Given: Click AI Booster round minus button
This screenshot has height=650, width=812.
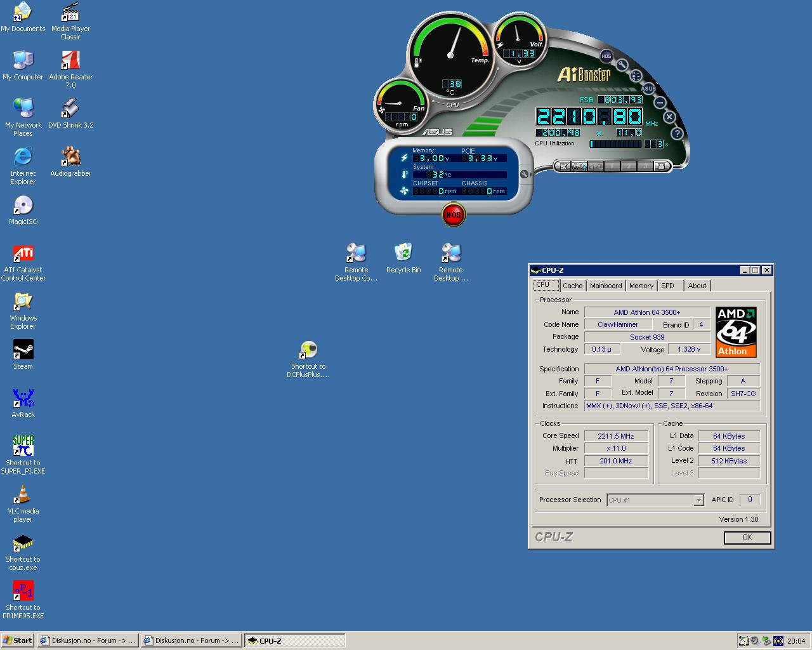Looking at the screenshot, I should [660, 102].
